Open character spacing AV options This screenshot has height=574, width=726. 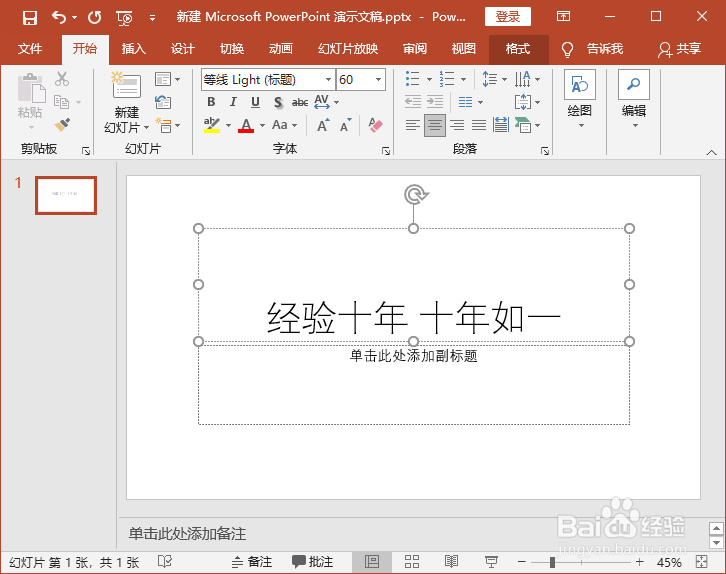tap(326, 102)
